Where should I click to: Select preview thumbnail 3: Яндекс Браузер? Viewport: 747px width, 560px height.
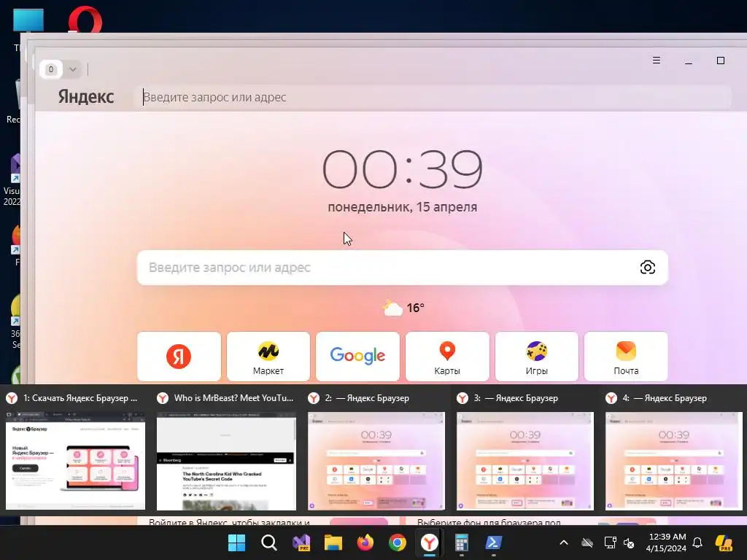(525, 461)
